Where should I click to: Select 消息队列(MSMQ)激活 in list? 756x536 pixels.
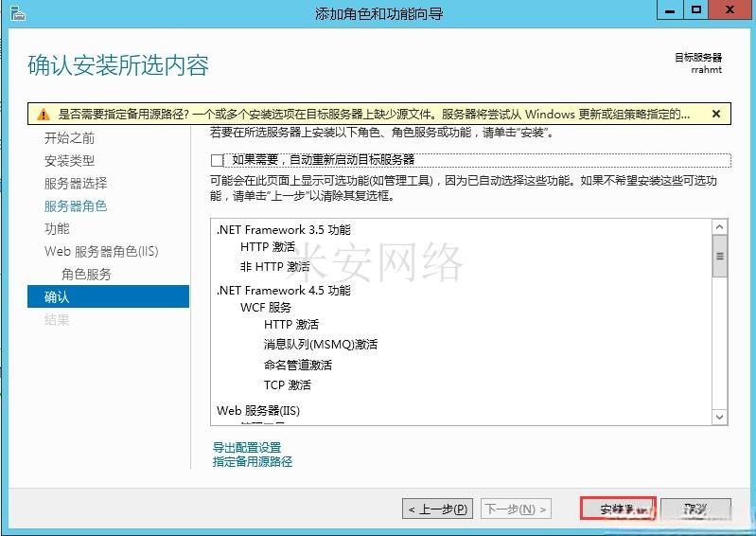tap(321, 344)
